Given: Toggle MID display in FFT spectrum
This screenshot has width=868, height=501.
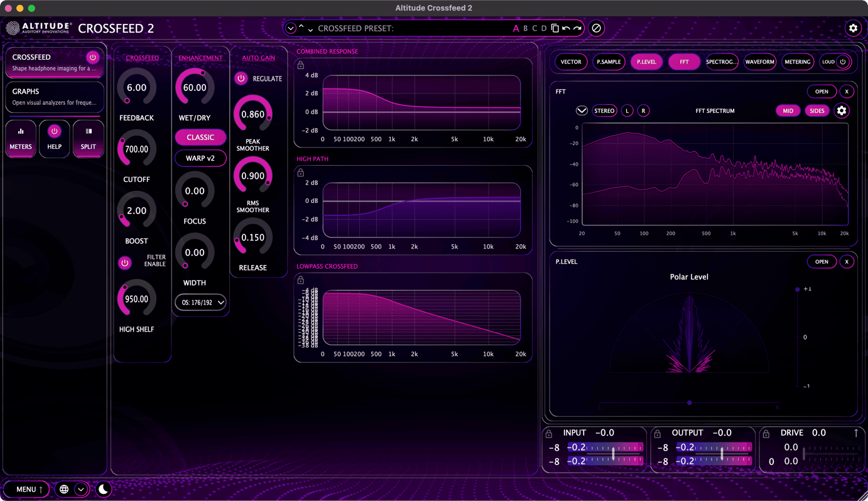Looking at the screenshot, I should coord(788,111).
